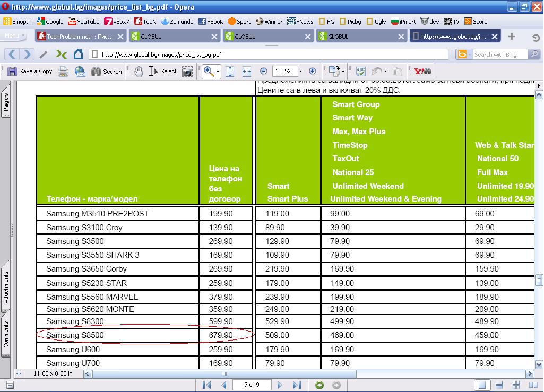This screenshot has height=392, width=544.
Task: Click the email globe icon in PDF toolbar
Action: pos(80,72)
